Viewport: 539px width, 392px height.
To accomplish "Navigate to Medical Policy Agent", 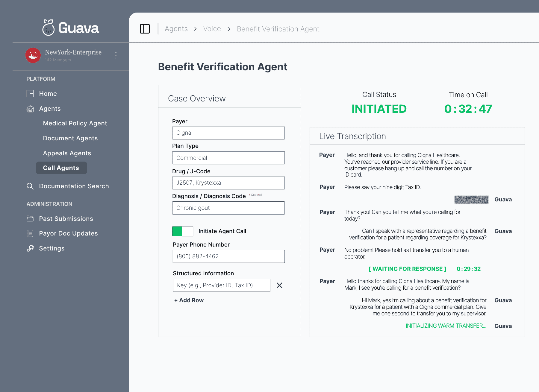I will tap(75, 123).
